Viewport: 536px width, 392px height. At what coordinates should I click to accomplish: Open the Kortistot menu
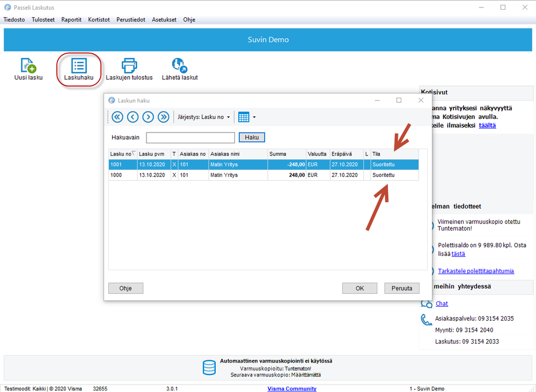(x=99, y=19)
